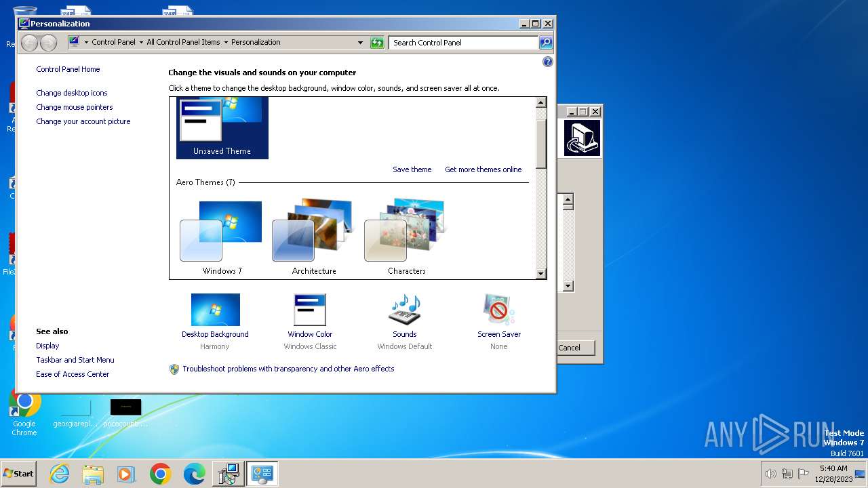Expand the All Control Panel Items breadcrumb arrow
The height and width of the screenshot is (488, 868).
point(226,42)
